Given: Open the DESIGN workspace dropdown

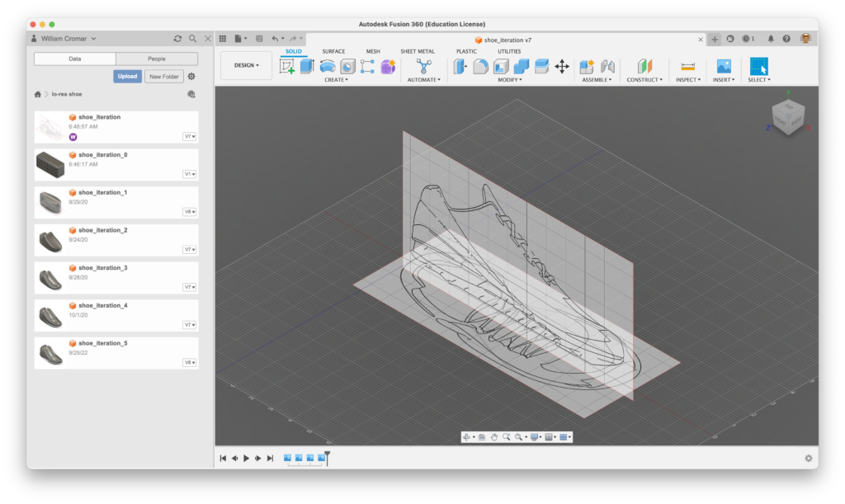Looking at the screenshot, I should (246, 65).
